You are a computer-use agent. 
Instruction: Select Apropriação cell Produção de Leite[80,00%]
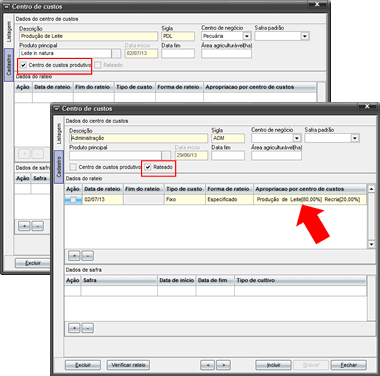(x=310, y=200)
